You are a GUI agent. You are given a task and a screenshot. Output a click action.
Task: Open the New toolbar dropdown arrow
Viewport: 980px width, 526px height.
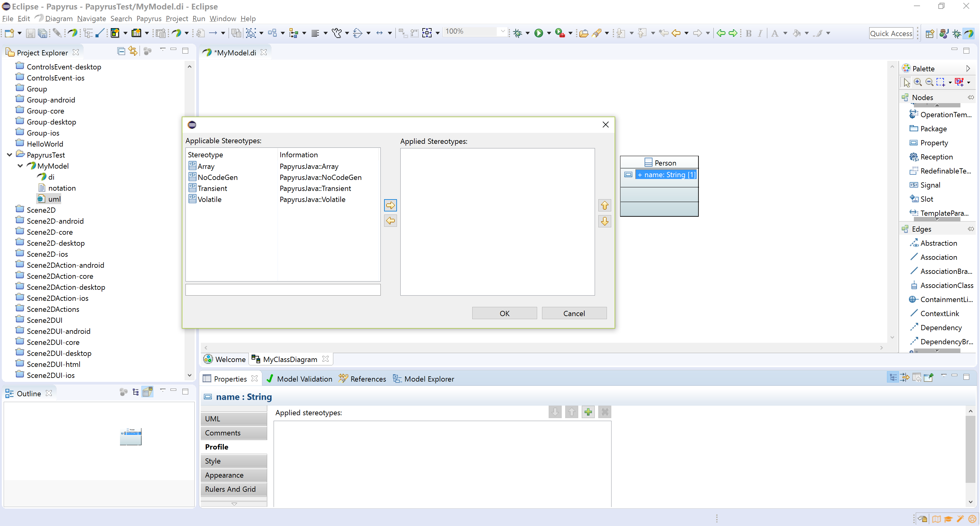[19, 33]
